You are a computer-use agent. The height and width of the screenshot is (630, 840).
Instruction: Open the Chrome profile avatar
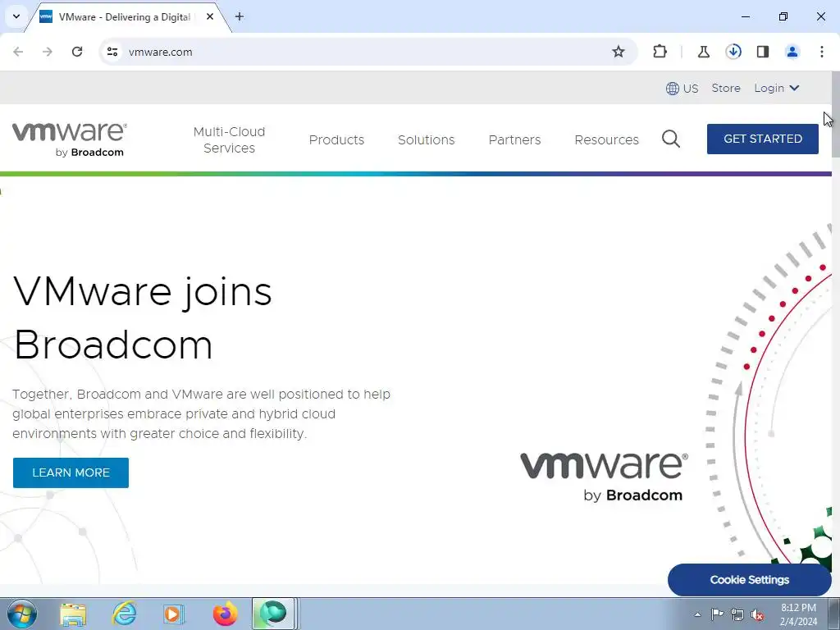point(792,52)
